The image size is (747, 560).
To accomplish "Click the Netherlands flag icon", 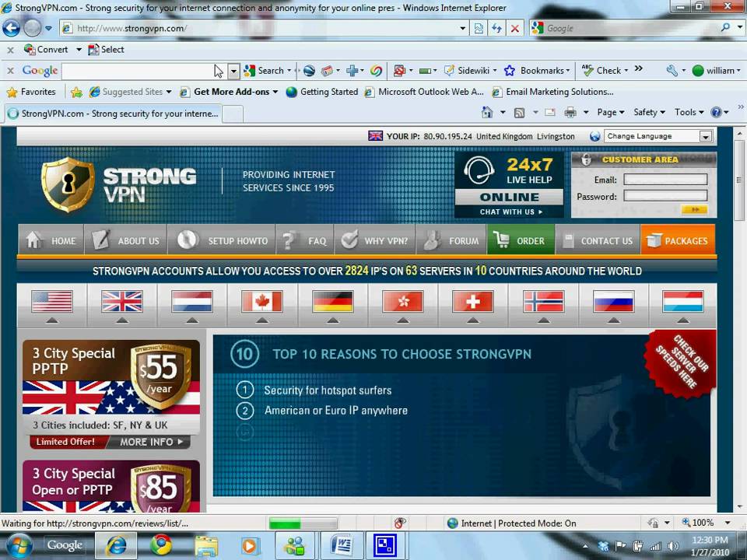I will [192, 302].
